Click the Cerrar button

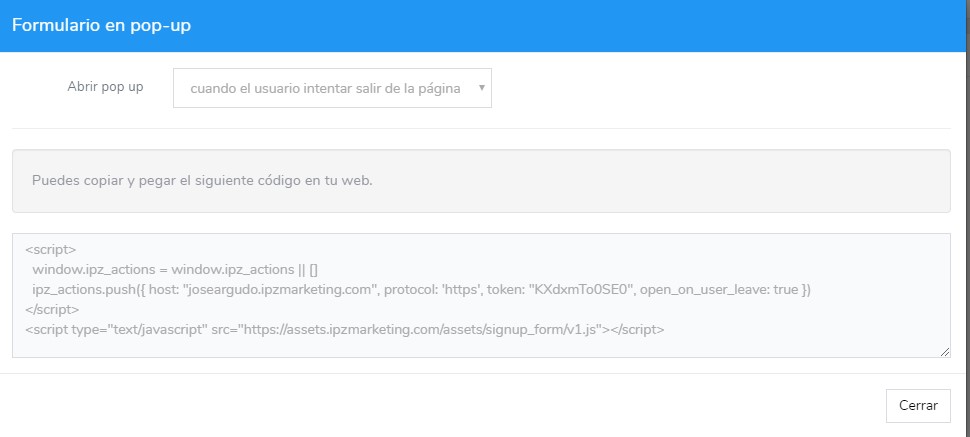(x=918, y=405)
